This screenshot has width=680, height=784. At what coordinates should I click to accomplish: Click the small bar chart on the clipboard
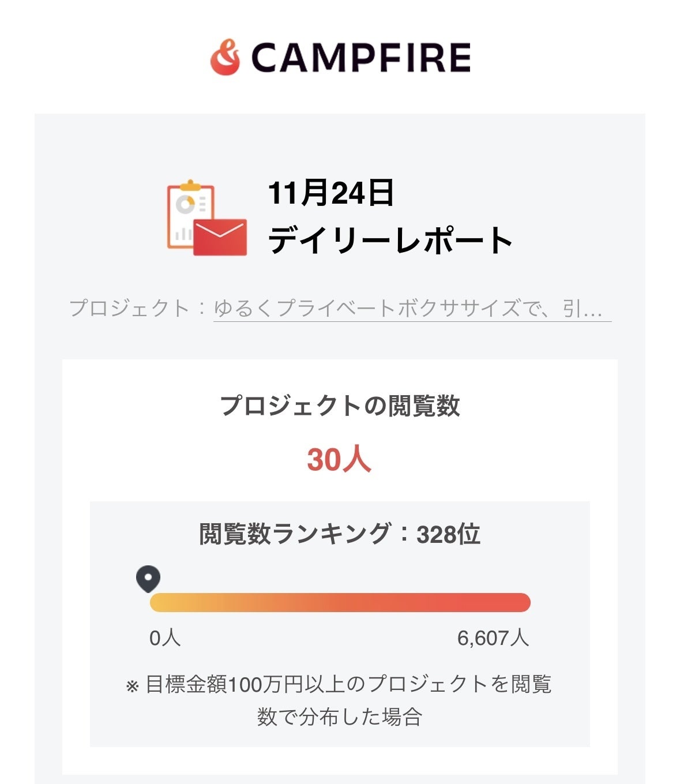pyautogui.click(x=183, y=234)
